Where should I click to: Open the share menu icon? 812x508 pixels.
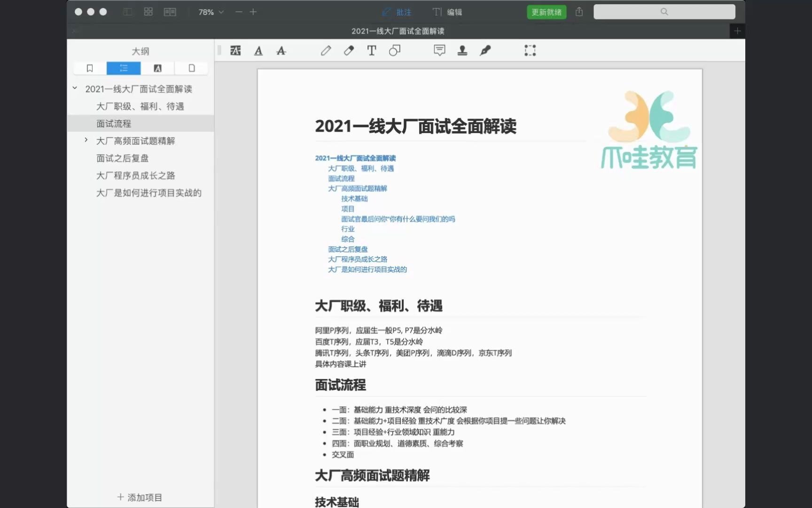click(579, 12)
